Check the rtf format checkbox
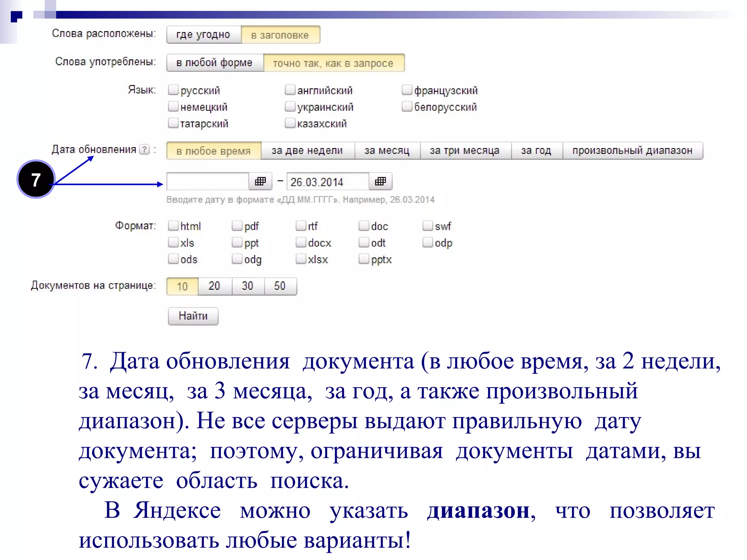The image size is (747, 560). (x=301, y=226)
